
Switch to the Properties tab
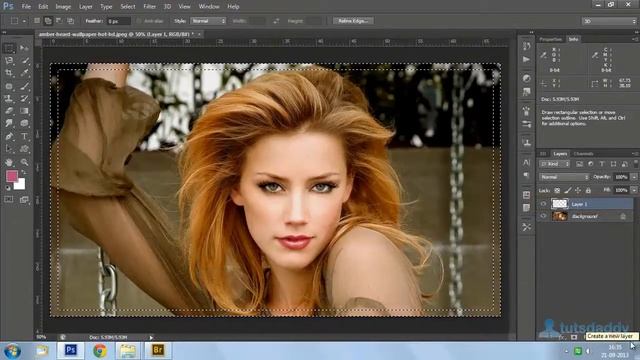click(551, 39)
